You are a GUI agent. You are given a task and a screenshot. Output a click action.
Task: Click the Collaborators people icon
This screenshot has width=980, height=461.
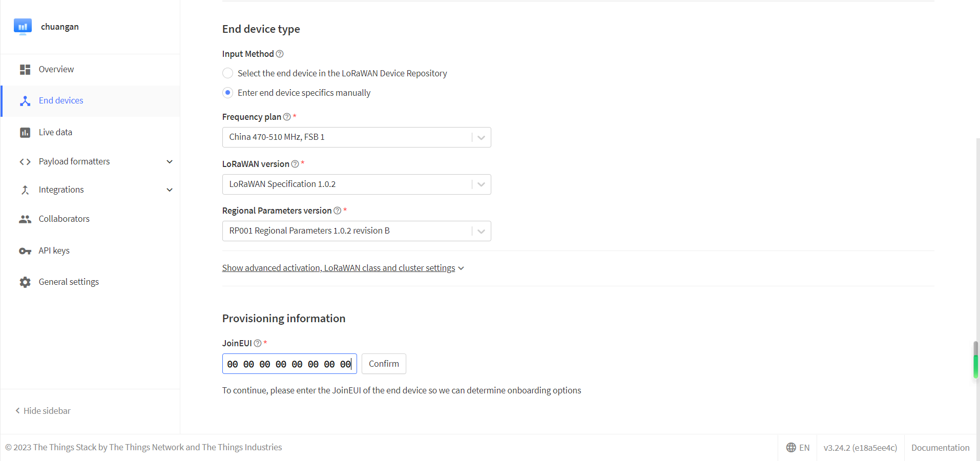tap(25, 219)
